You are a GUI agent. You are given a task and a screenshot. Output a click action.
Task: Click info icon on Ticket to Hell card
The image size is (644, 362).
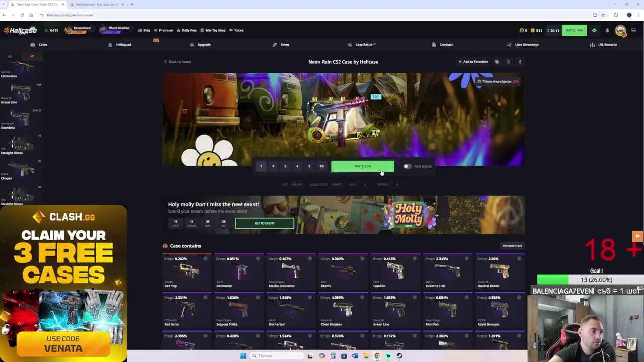pos(467,259)
